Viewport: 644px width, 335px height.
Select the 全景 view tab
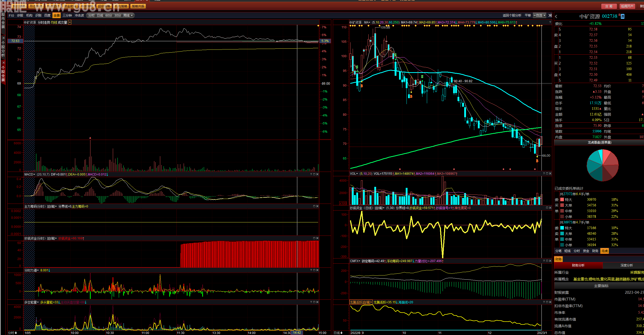coord(56,15)
